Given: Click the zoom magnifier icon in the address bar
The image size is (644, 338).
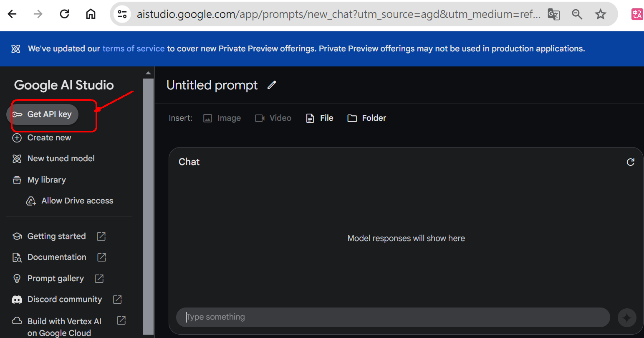Looking at the screenshot, I should (x=577, y=14).
